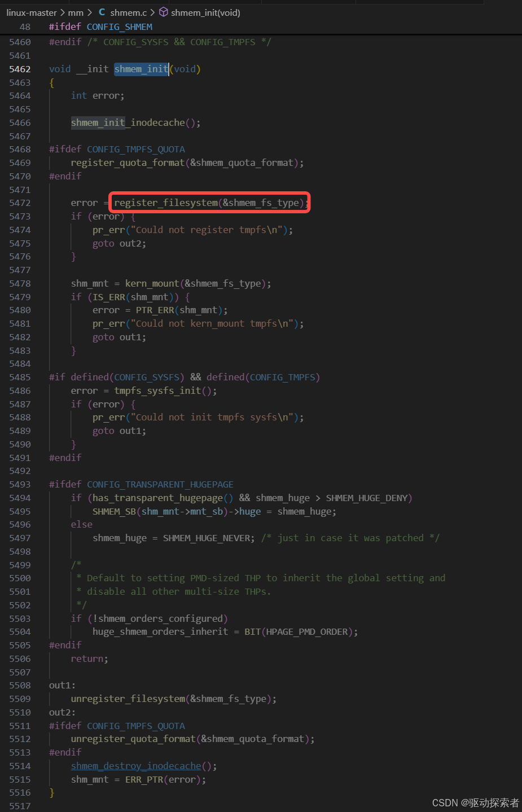Screen dimensions: 522x812
Task: Open the shmem.c file breadcrumb
Action: point(129,12)
